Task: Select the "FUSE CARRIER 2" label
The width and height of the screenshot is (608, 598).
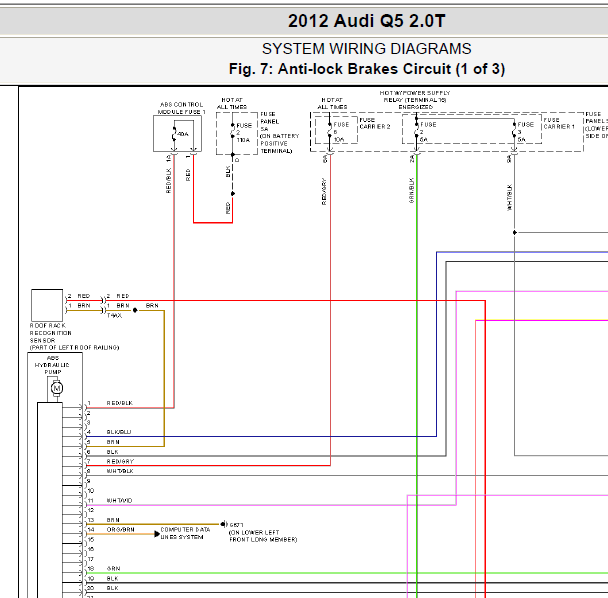Action: (x=375, y=123)
